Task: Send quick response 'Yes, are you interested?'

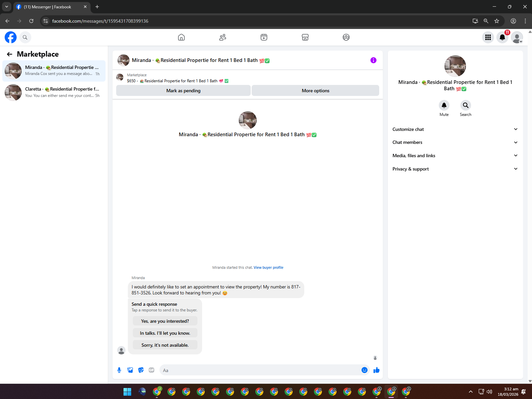Action: [165, 321]
